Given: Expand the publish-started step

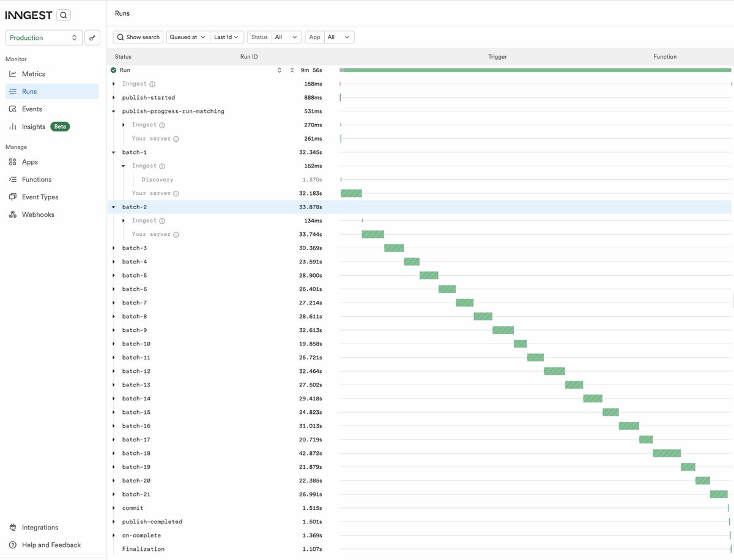Looking at the screenshot, I should (114, 98).
